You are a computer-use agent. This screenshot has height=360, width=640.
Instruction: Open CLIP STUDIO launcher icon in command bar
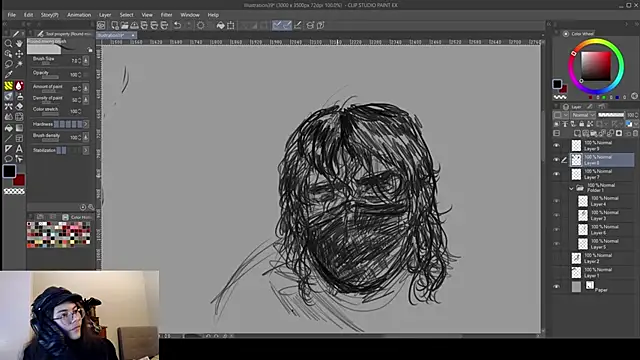pyautogui.click(x=101, y=25)
